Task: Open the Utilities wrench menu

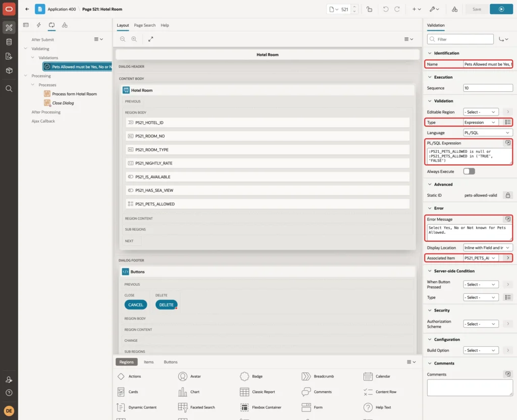Action: click(x=434, y=9)
